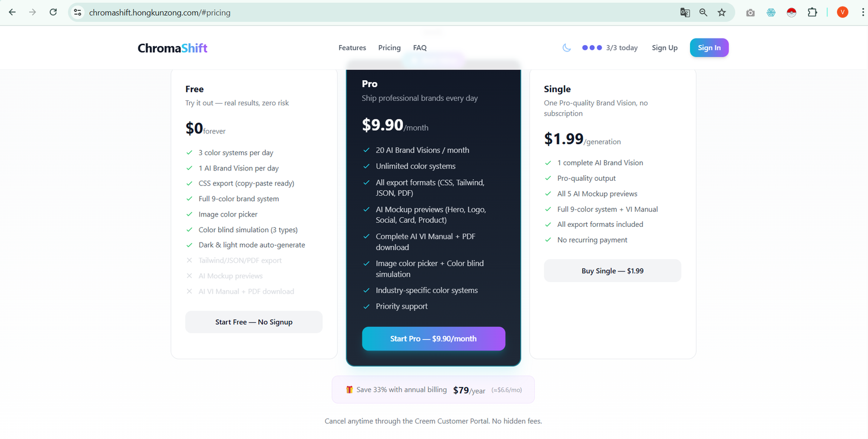Click Start Pro — $9.90/month button
The width and height of the screenshot is (868, 439).
tap(433, 339)
